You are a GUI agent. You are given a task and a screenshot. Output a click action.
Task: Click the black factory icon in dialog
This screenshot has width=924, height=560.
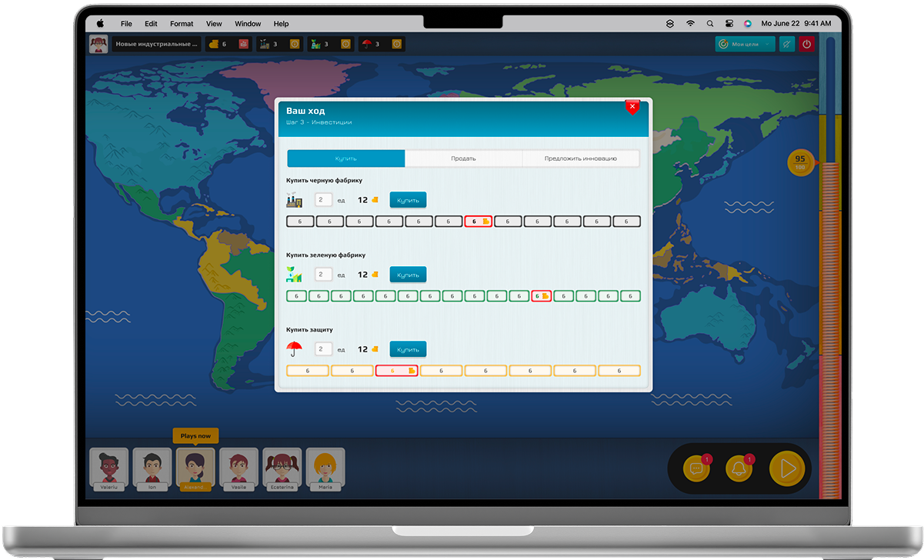pyautogui.click(x=294, y=200)
